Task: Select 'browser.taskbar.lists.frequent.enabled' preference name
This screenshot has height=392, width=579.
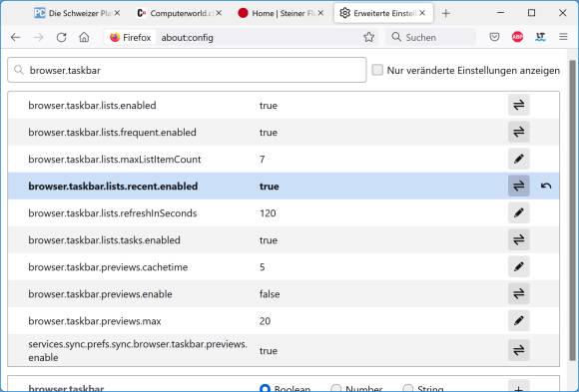Action: [x=112, y=133]
